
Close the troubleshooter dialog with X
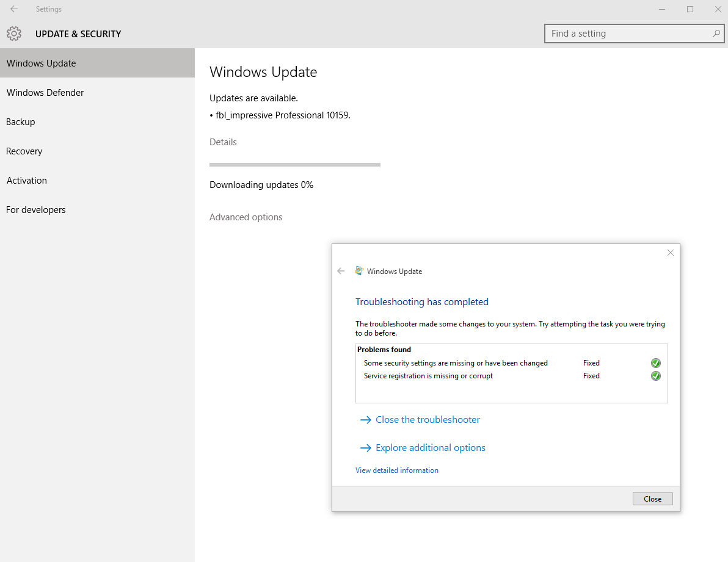671,253
